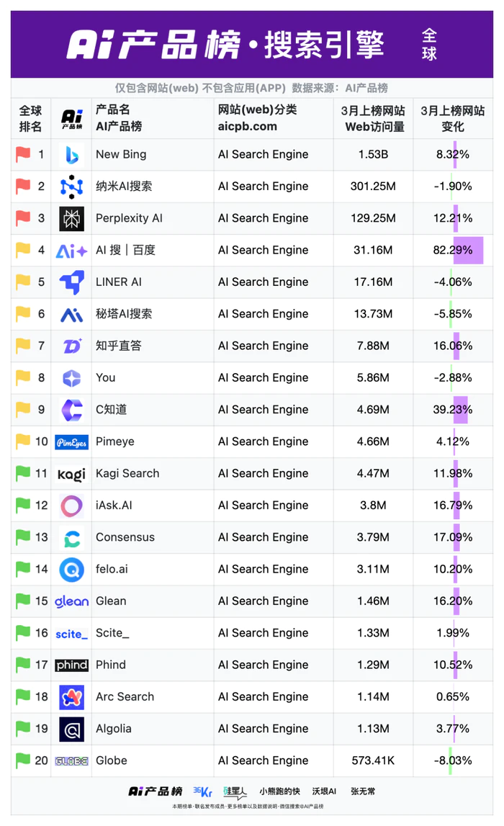504x826 pixels.
Task: Click the yellow flag for rank 4
Action: [x=23, y=250]
